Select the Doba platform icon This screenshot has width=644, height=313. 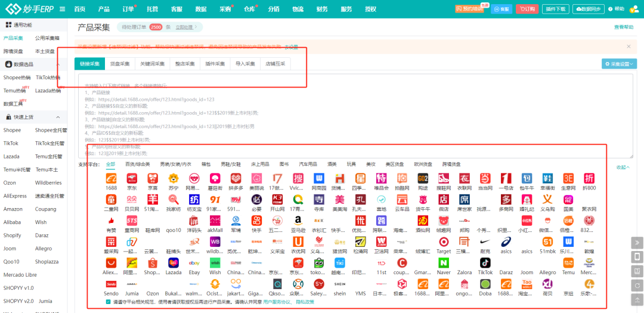point(485,284)
